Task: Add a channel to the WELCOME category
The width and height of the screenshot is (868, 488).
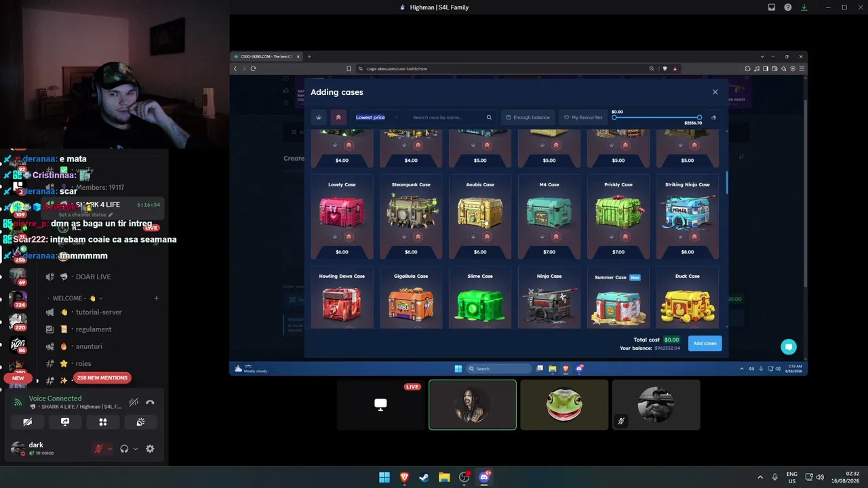Action: 156,298
